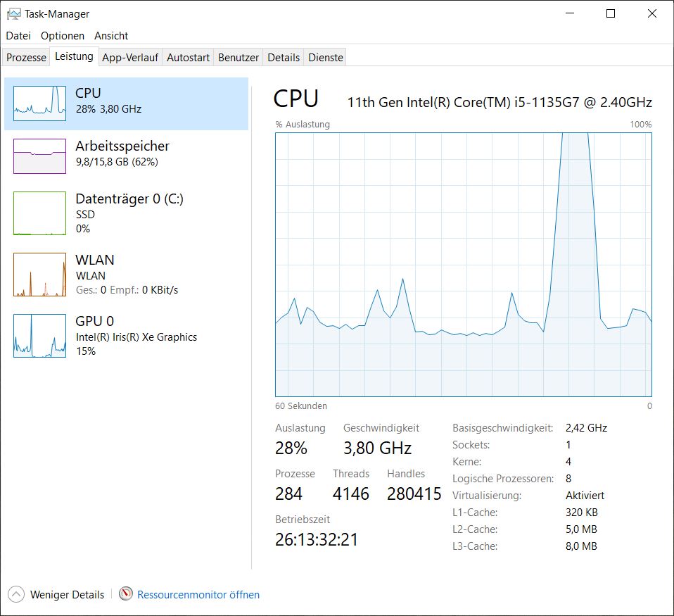Image resolution: width=674 pixels, height=616 pixels.
Task: Click the "Kerne:" label
Action: coord(467,462)
